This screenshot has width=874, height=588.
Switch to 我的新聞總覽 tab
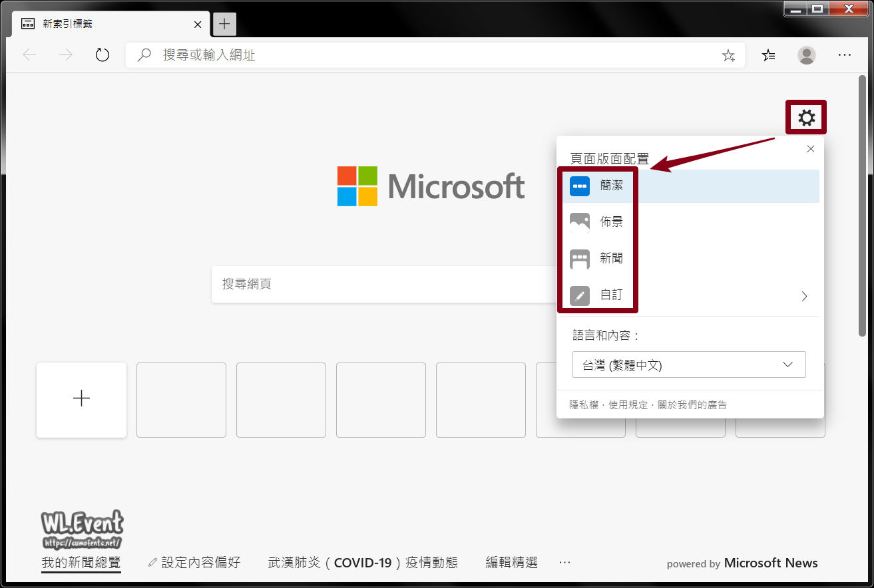click(81, 563)
